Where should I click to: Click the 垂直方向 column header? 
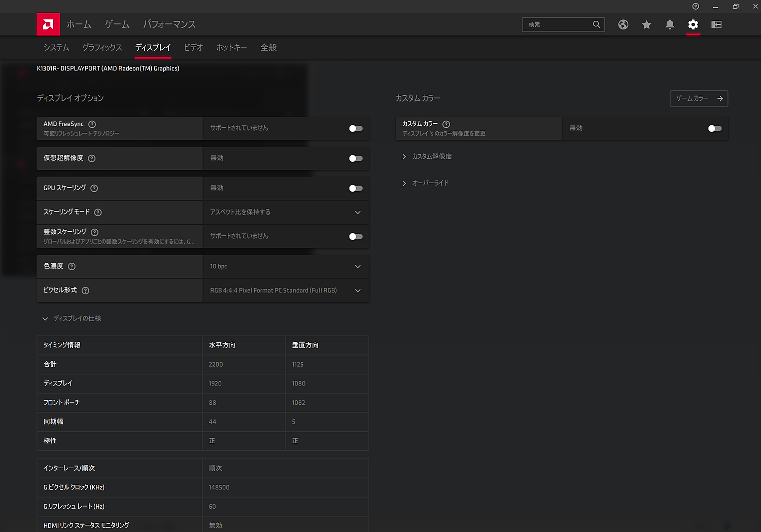305,345
